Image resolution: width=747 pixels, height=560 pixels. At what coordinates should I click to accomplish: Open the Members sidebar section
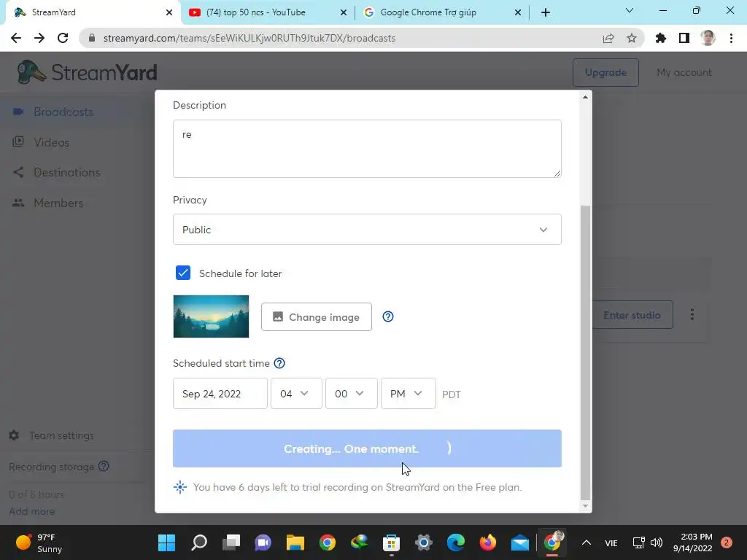click(58, 203)
